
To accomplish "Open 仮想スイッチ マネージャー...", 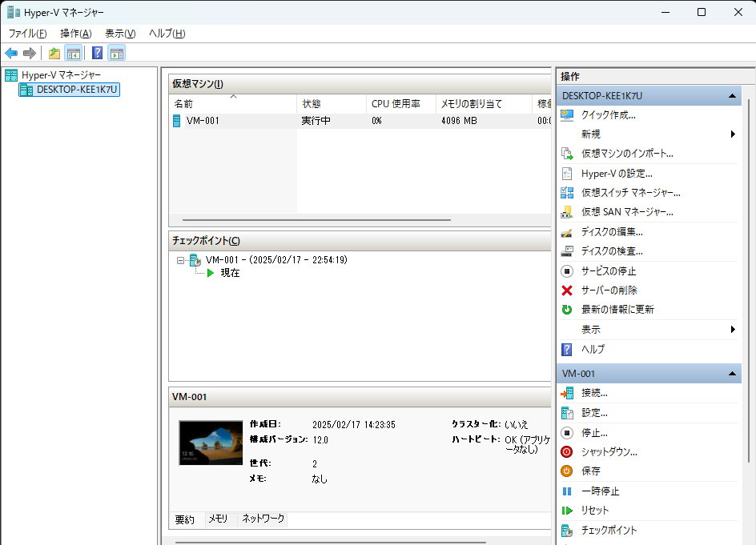I will [630, 193].
